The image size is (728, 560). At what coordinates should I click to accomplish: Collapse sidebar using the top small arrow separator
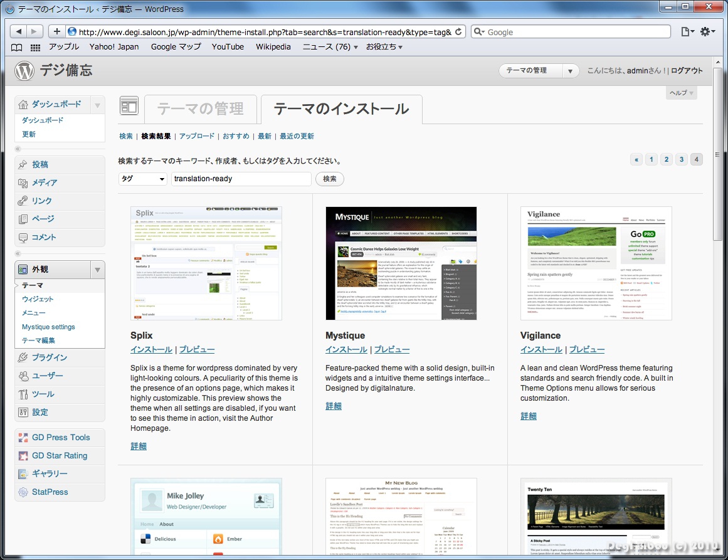(18, 149)
